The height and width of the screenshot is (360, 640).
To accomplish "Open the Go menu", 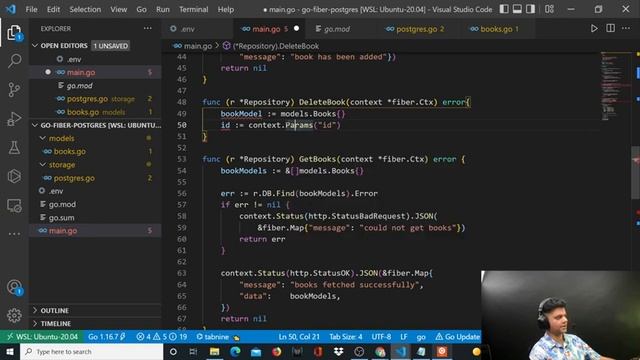I will point(141,9).
